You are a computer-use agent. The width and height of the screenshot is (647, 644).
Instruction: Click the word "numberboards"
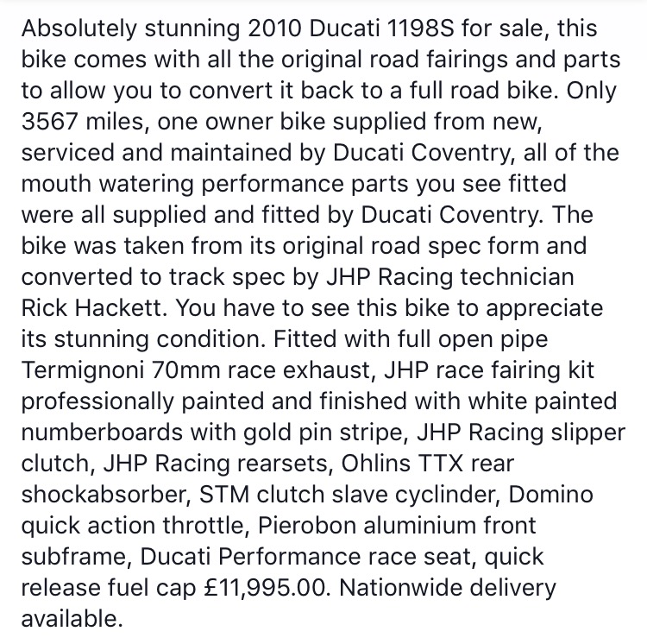pyautogui.click(x=102, y=432)
